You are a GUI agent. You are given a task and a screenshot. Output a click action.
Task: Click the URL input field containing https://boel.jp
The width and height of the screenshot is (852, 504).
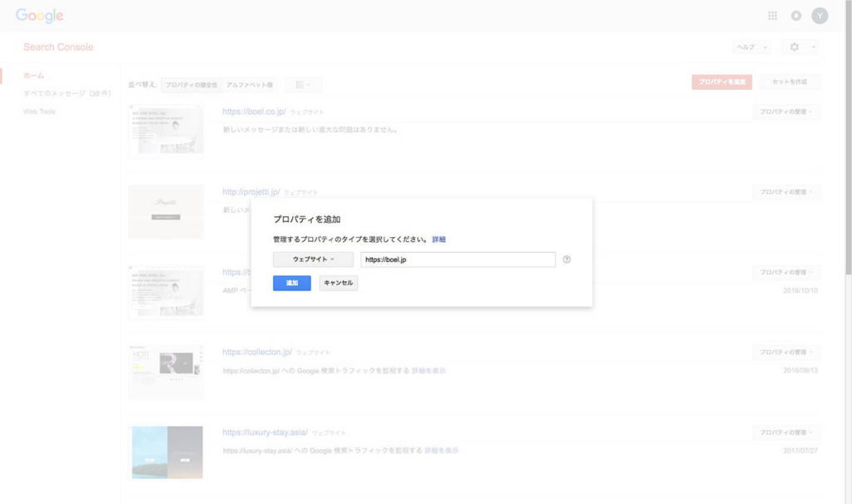[458, 259]
